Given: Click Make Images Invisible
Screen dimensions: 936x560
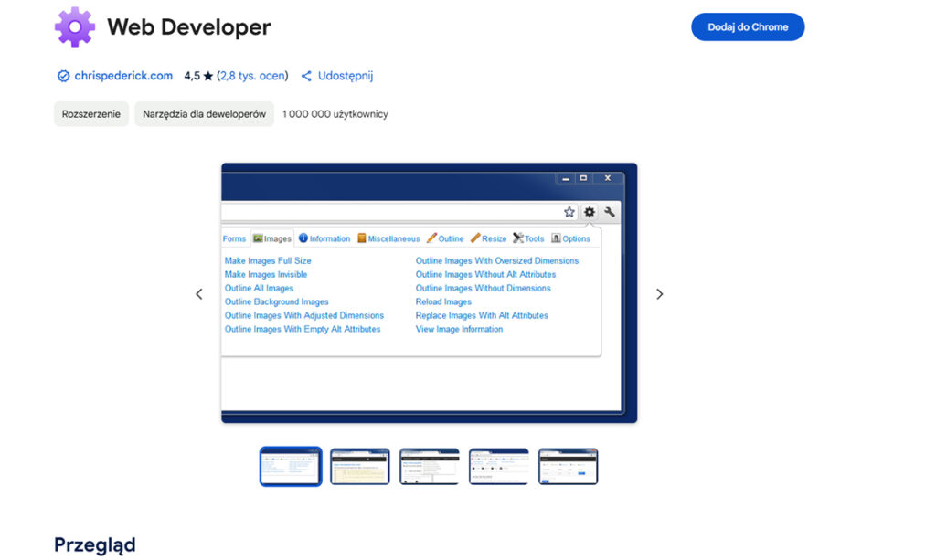Looking at the screenshot, I should coord(266,274).
